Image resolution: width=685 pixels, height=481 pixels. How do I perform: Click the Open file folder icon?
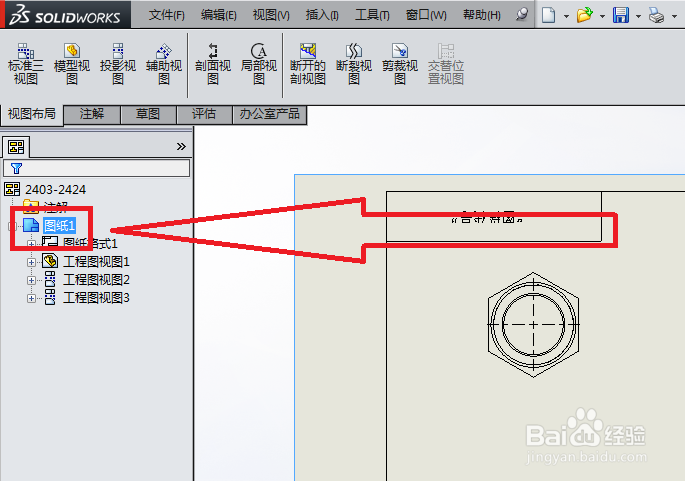pos(585,15)
